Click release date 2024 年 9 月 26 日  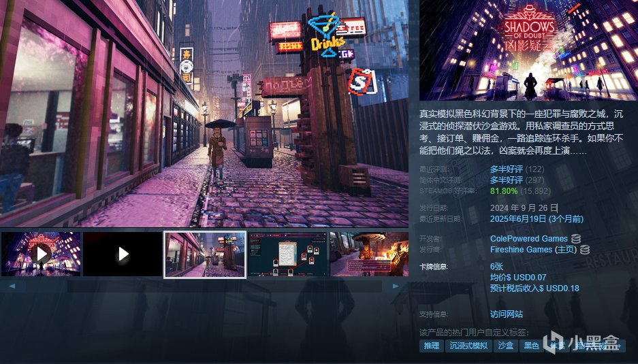click(524, 208)
